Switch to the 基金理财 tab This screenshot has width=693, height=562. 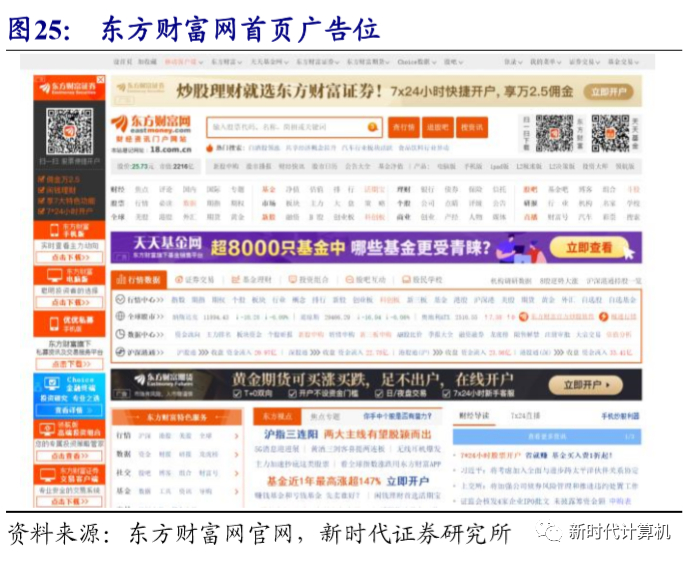(252, 280)
